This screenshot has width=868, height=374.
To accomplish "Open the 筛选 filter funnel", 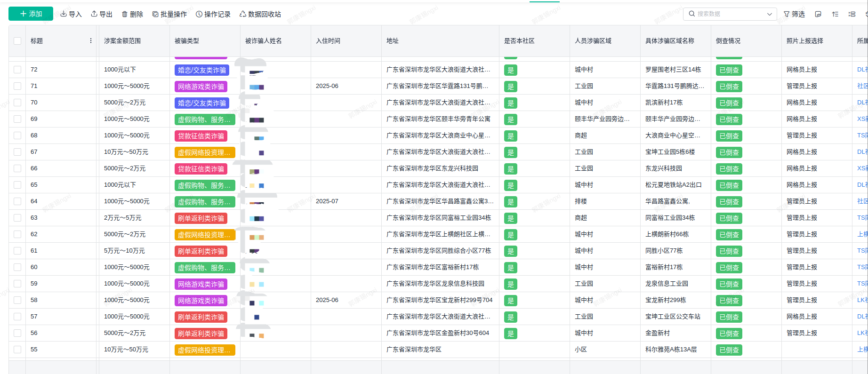I will pyautogui.click(x=794, y=14).
